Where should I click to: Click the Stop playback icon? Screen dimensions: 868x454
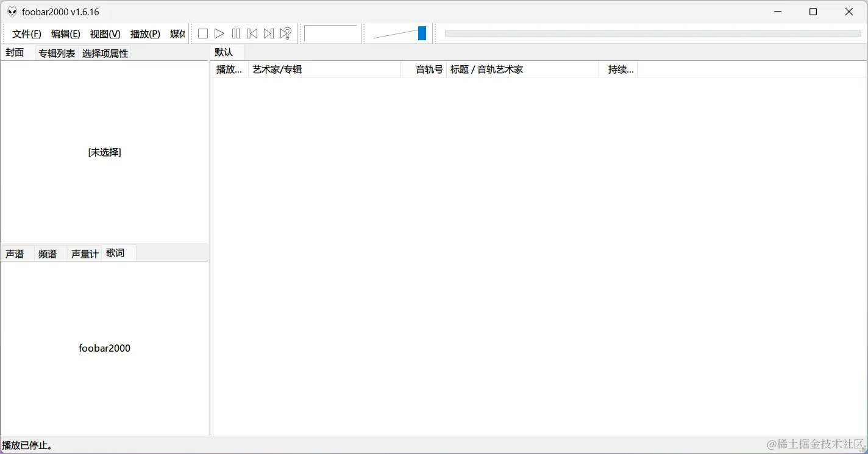click(x=202, y=34)
